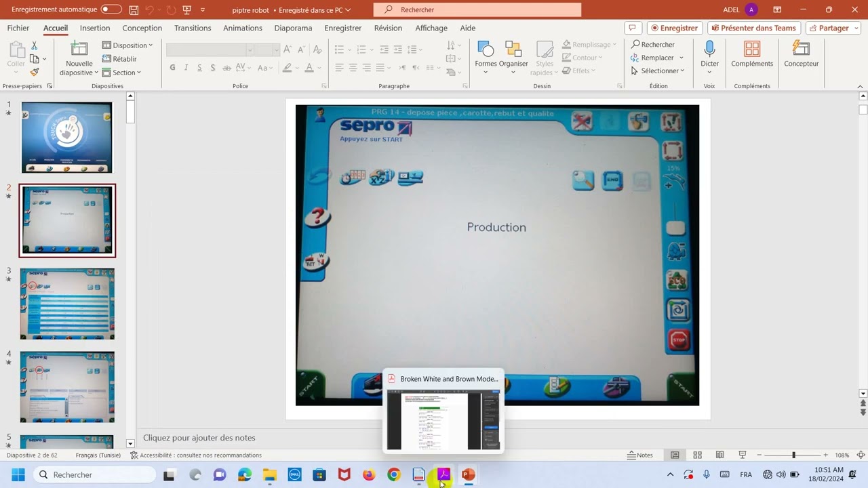Switch to reading view in status bar
868x488 pixels.
(719, 455)
